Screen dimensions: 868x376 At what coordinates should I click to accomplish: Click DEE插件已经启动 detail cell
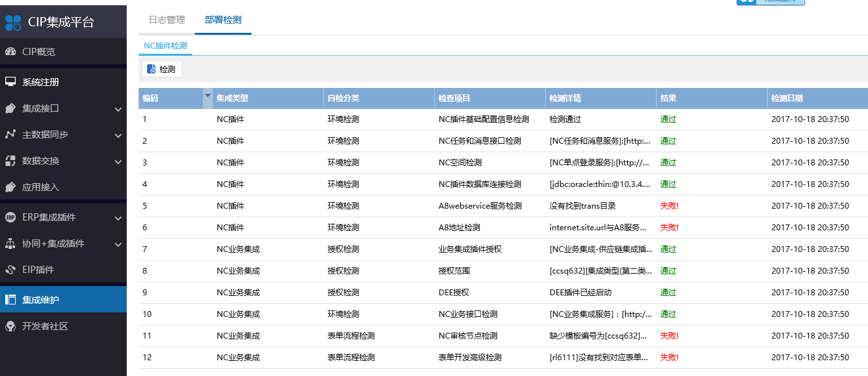(580, 293)
